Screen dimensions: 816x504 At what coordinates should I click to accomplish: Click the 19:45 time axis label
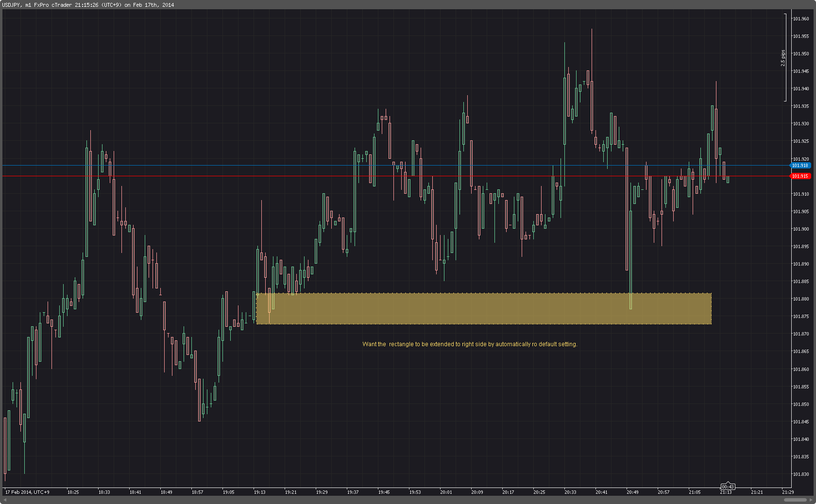(384, 492)
